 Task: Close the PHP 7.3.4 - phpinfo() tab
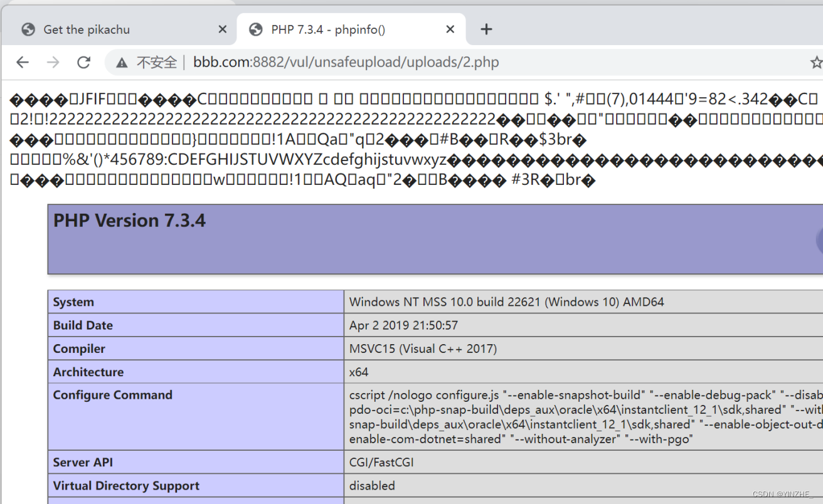tap(450, 29)
